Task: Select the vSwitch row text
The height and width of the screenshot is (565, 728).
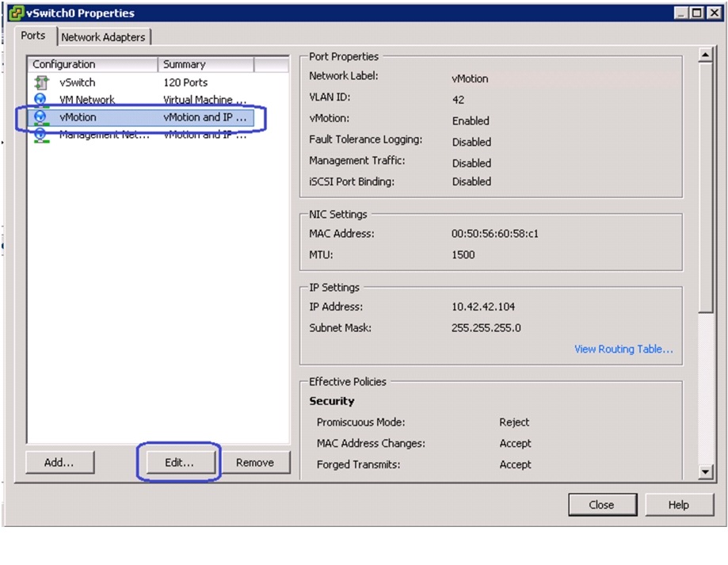Action: (77, 82)
